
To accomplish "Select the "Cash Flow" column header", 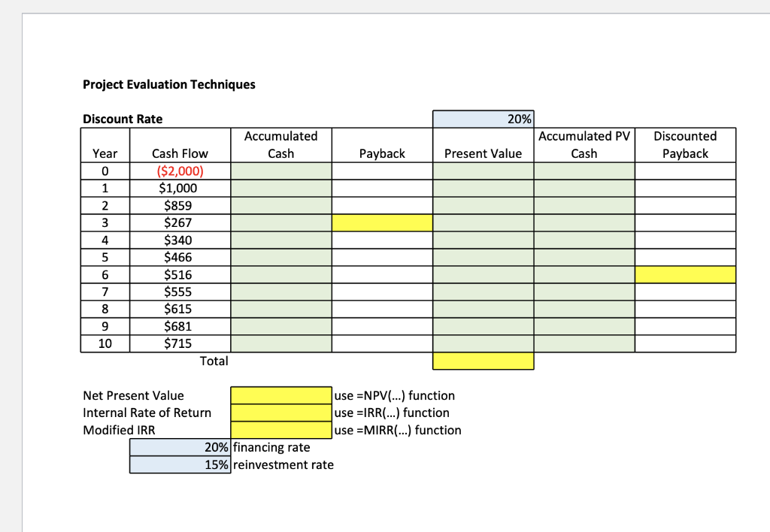I will pyautogui.click(x=180, y=145).
